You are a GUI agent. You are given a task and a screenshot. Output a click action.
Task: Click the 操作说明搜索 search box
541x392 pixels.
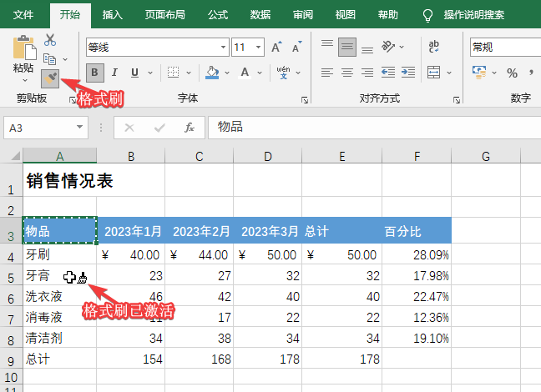tap(473, 15)
